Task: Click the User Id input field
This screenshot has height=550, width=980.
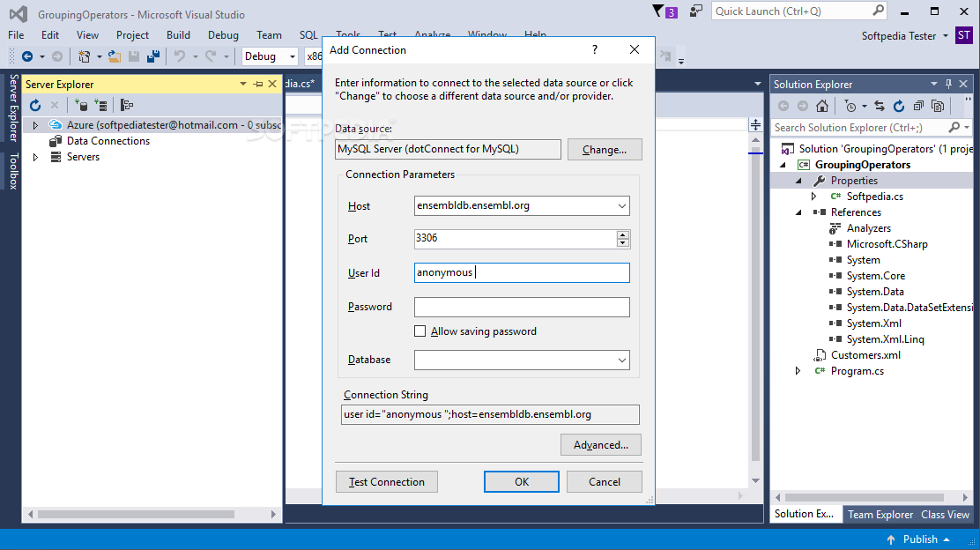Action: click(x=522, y=272)
